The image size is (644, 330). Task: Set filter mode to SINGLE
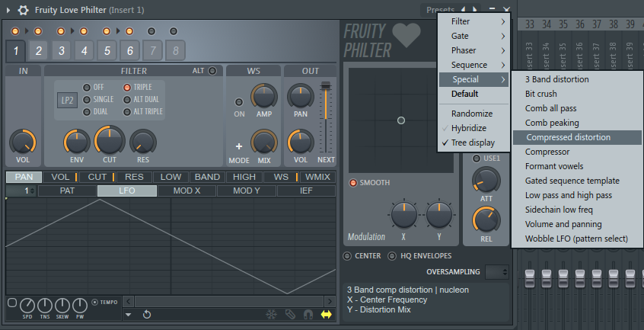tap(87, 99)
